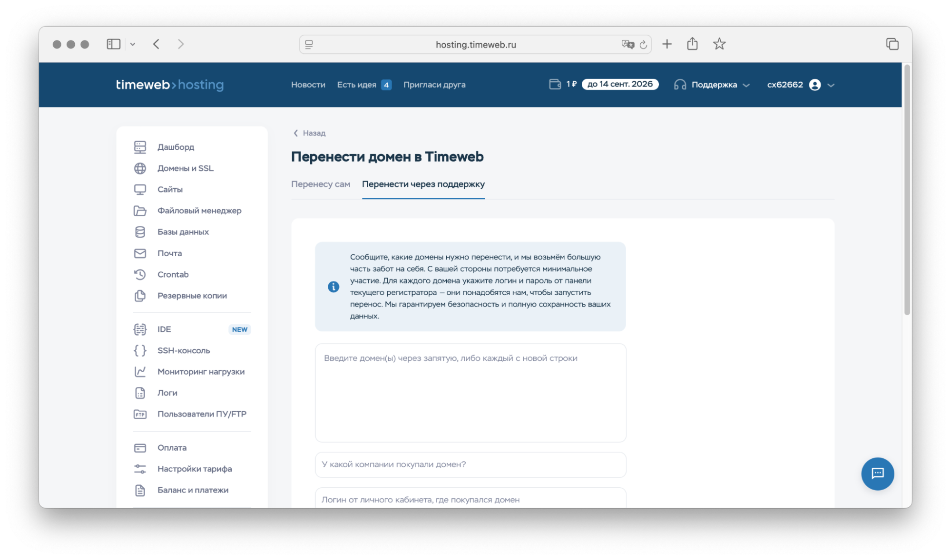The width and height of the screenshot is (951, 560).
Task: Click the hosting.timeweb.ru address bar
Action: coord(475,44)
